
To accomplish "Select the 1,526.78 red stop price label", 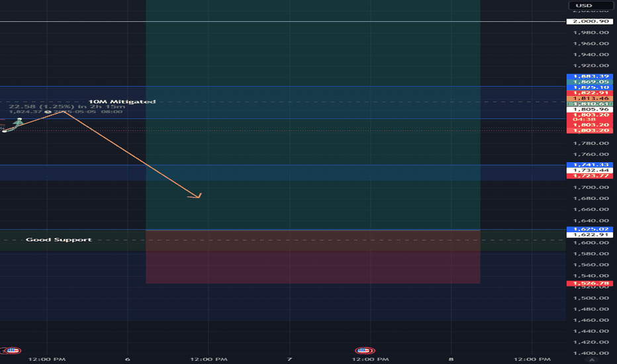I will click(589, 283).
